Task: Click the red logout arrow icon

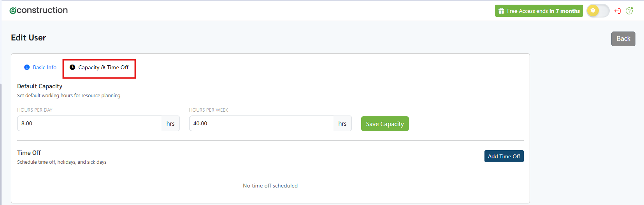Action: click(x=617, y=11)
